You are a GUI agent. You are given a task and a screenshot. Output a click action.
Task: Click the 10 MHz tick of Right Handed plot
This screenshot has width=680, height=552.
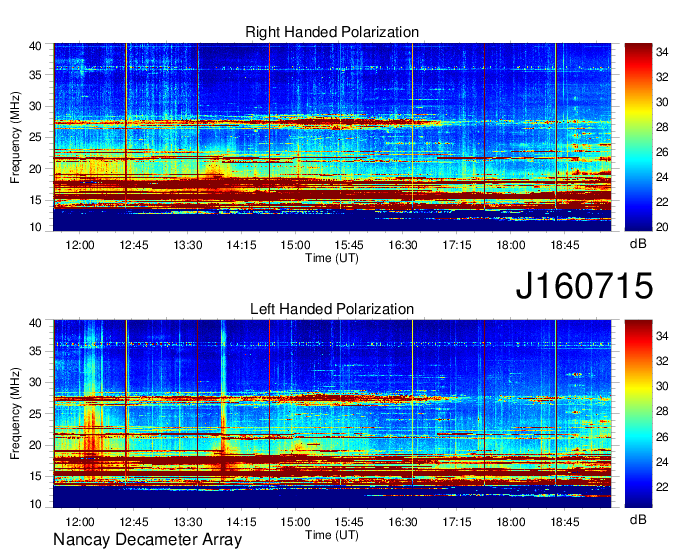[35, 227]
